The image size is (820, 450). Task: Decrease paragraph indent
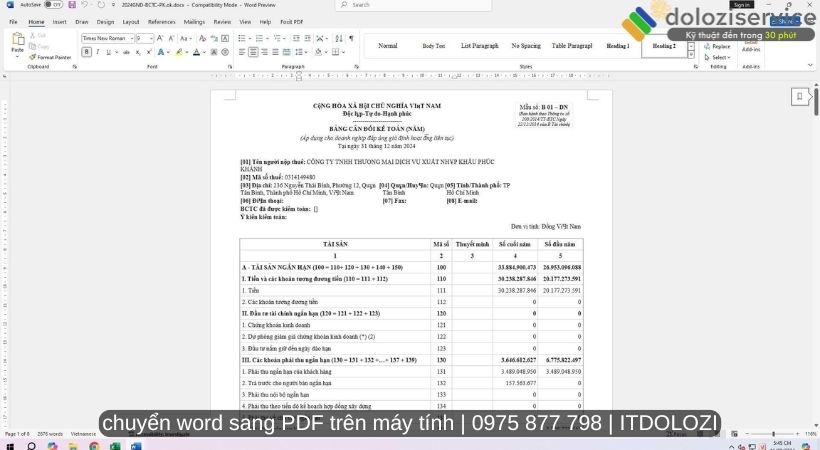click(x=296, y=39)
